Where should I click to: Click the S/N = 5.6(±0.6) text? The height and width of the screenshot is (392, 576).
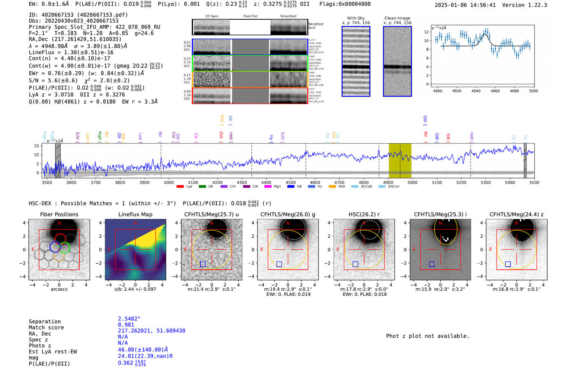pos(53,81)
